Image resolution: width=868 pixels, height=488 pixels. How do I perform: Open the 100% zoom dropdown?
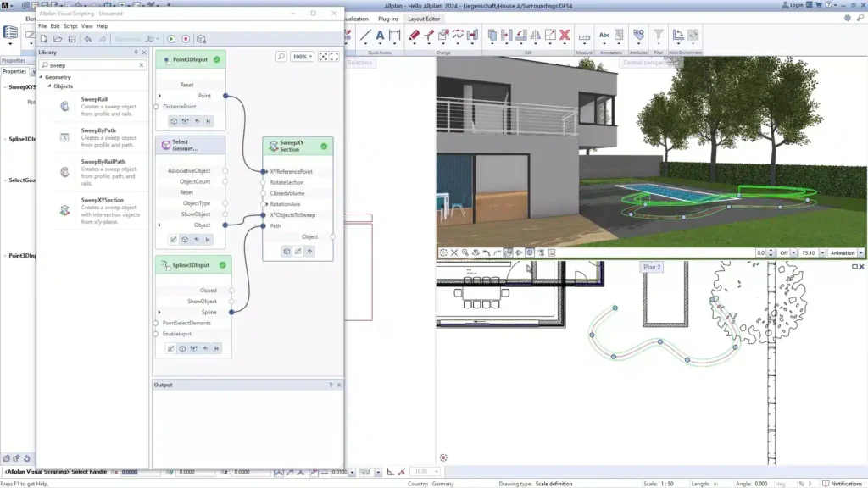click(303, 57)
